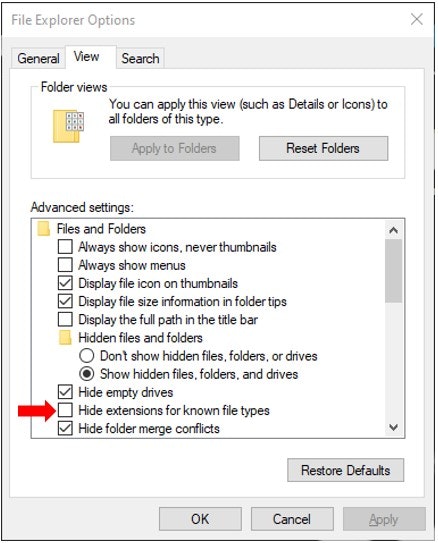Click the 'You can apply this view' description
Image resolution: width=438 pixels, height=543 pixels.
(248, 112)
